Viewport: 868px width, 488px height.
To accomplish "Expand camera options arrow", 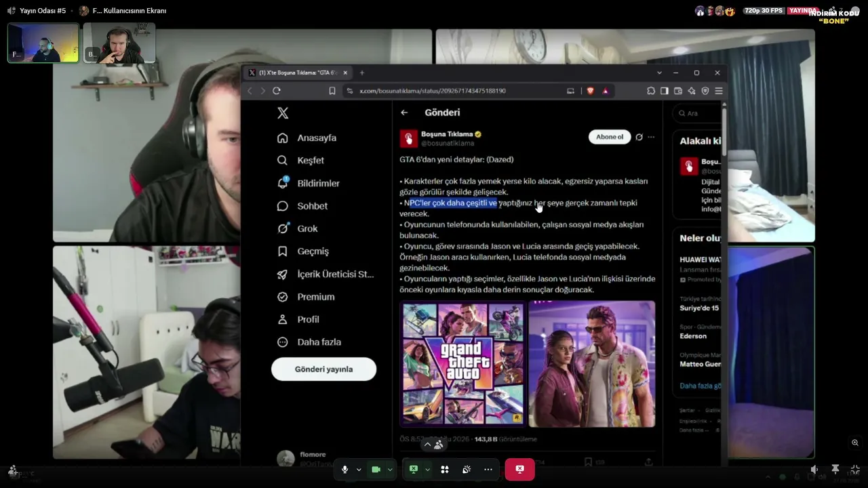I will [390, 469].
